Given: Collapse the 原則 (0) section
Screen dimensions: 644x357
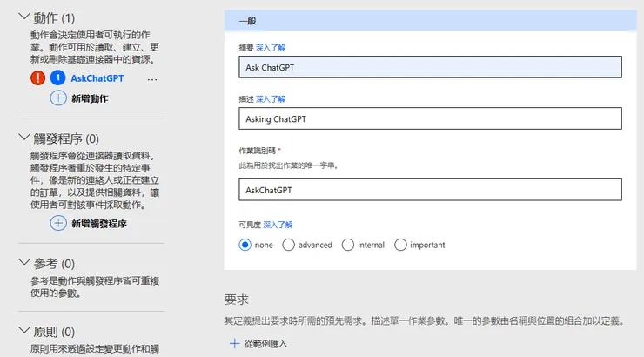Looking at the screenshot, I should tap(24, 330).
